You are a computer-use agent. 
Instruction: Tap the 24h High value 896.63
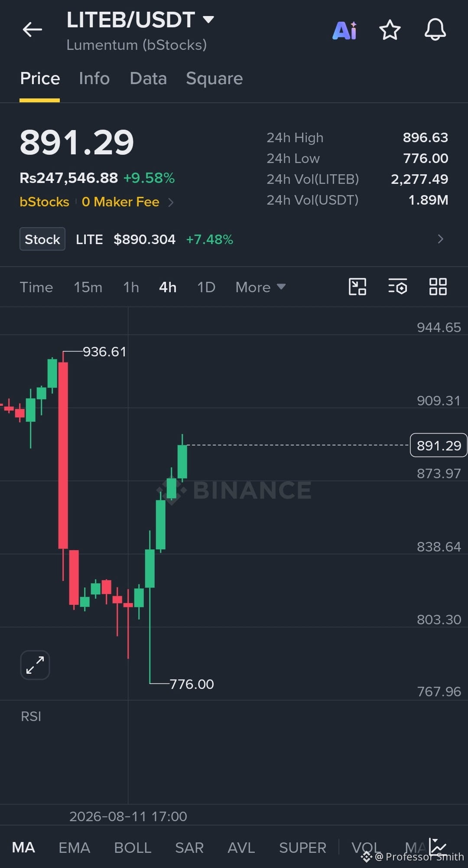(x=426, y=137)
